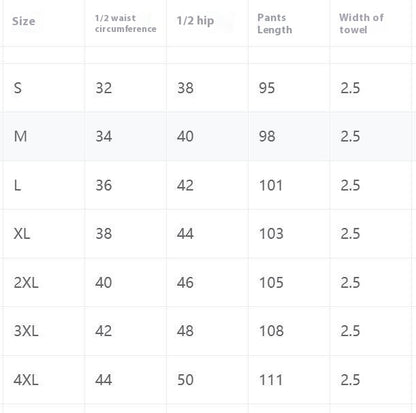Image resolution: width=416 pixels, height=413 pixels.
Task: Click hip value 50 in 4XL row
Action: (x=185, y=380)
